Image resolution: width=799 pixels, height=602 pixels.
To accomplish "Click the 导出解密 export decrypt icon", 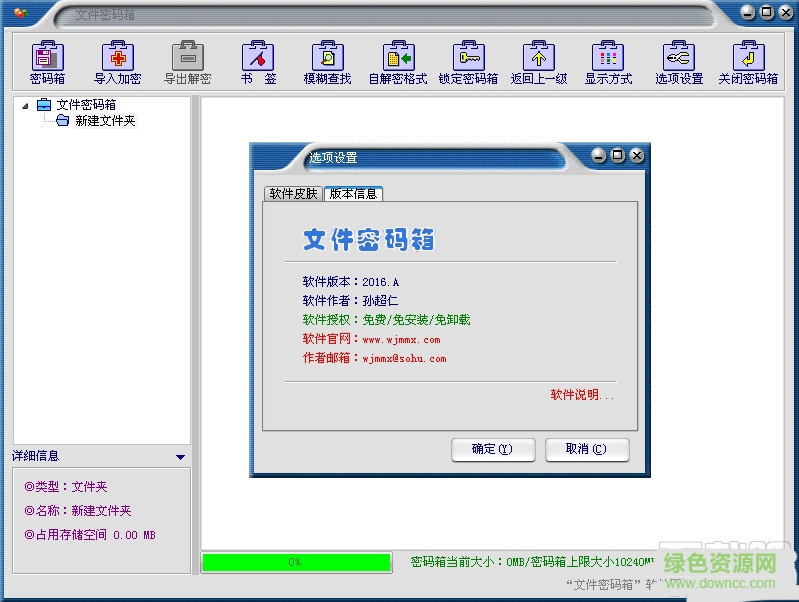I will pyautogui.click(x=188, y=62).
